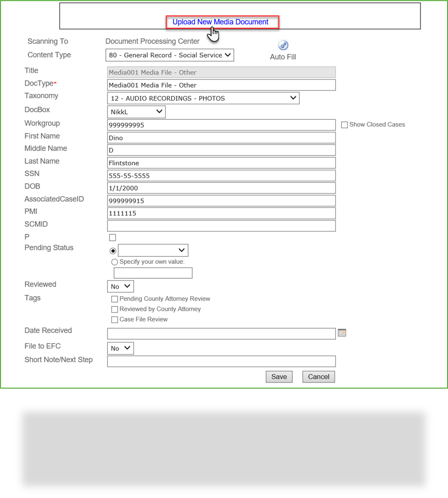Screen dimensions: 448x498
Task: Click the Auto Fill icon
Action: pyautogui.click(x=283, y=45)
